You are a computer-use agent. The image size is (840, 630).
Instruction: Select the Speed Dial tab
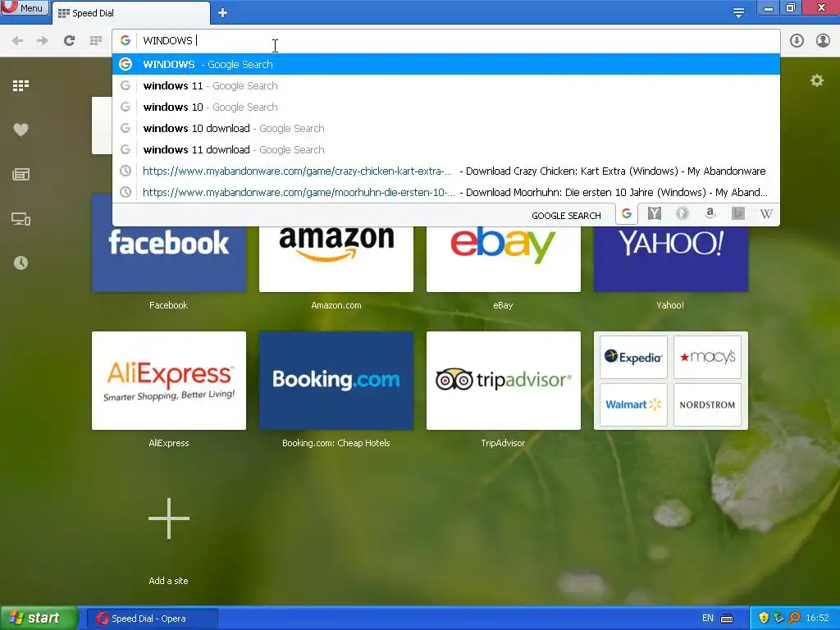click(x=130, y=13)
